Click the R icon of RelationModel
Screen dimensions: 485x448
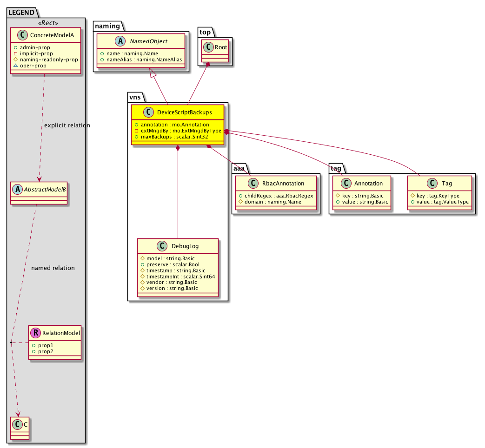[x=35, y=333]
